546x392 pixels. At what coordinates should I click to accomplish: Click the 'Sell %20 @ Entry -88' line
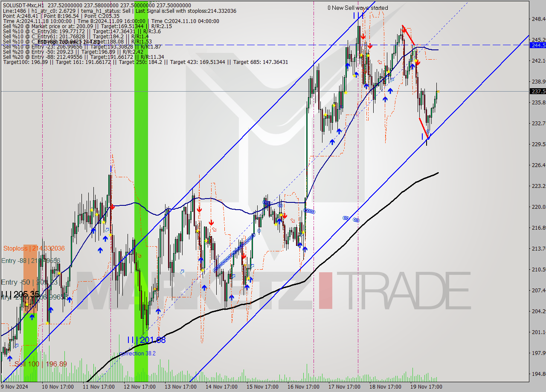click(x=83, y=57)
